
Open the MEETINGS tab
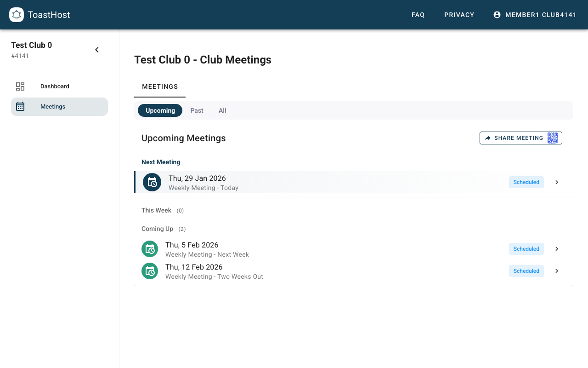point(160,86)
